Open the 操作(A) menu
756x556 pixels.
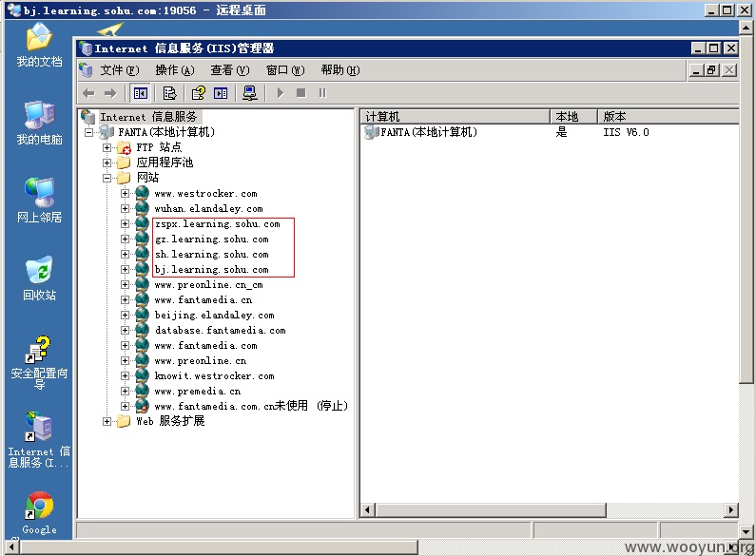click(175, 70)
